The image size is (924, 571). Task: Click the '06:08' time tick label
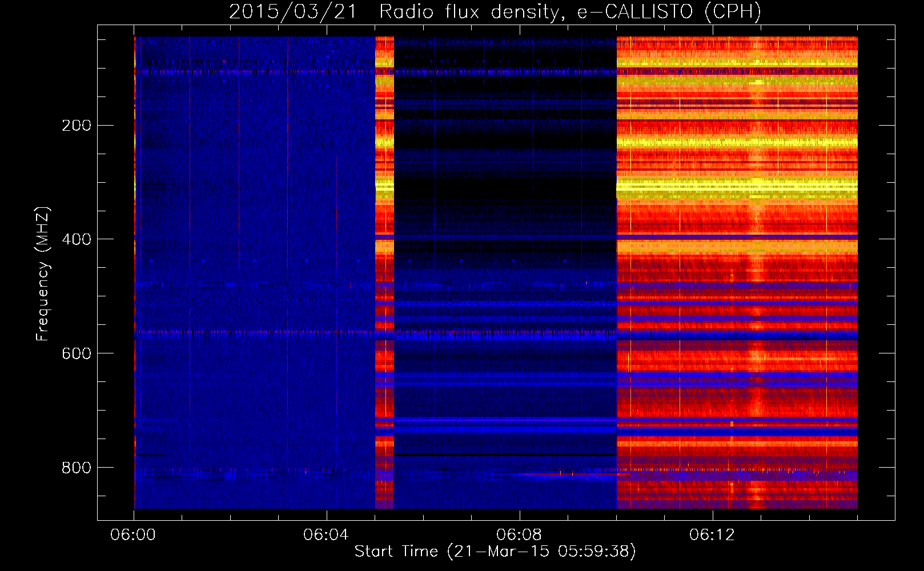point(519,534)
